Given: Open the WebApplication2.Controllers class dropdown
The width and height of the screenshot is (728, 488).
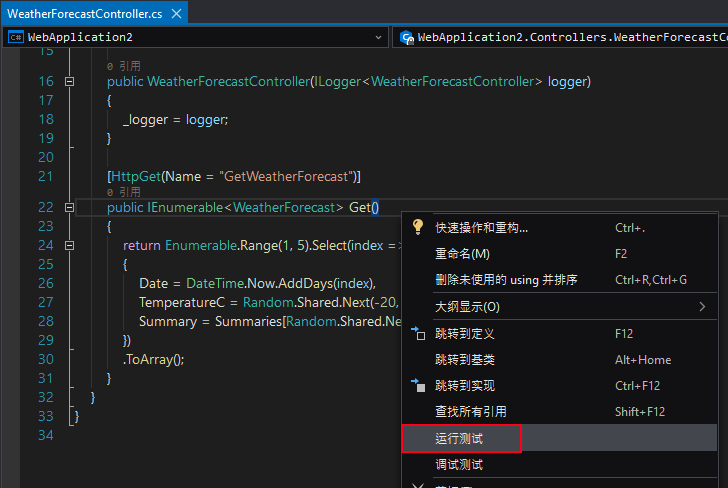Looking at the screenshot, I should click(560, 37).
